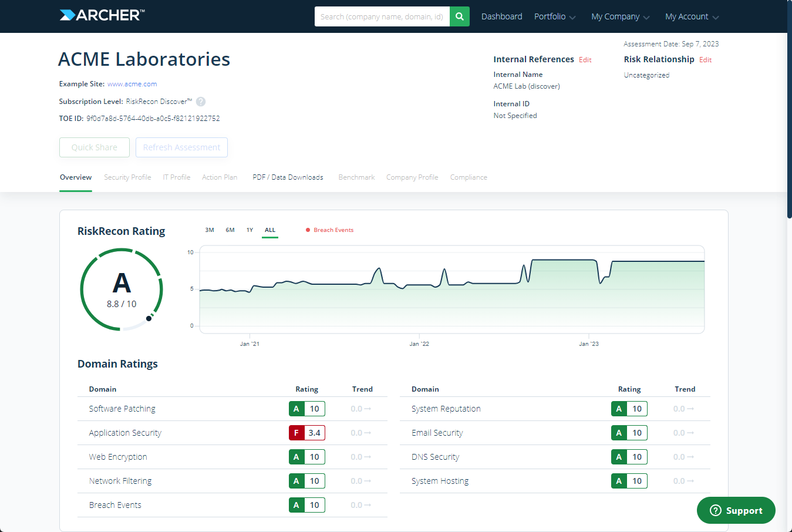This screenshot has width=792, height=532.
Task: Click the A 10 badge for Software Patching
Action: 306,408
